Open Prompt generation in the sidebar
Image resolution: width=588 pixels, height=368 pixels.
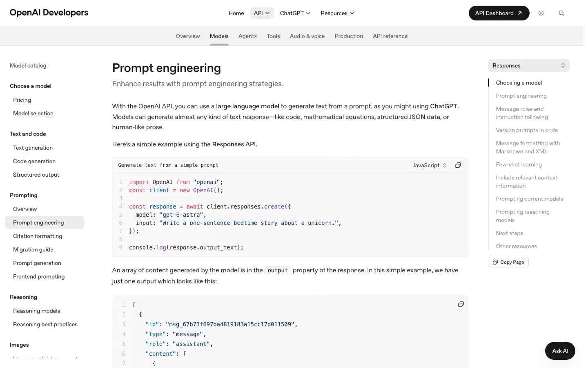(37, 263)
